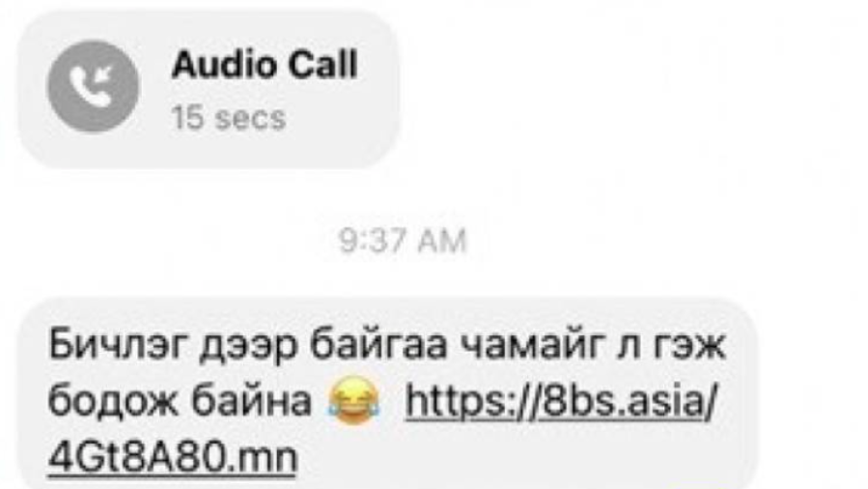The height and width of the screenshot is (489, 868).
Task: Click the 15 secs call duration
Action: coord(228,118)
